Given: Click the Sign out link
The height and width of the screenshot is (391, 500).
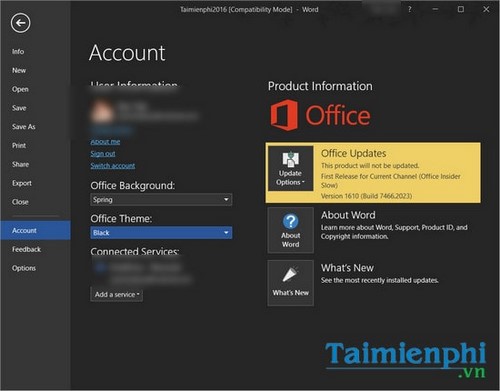Looking at the screenshot, I should [103, 154].
